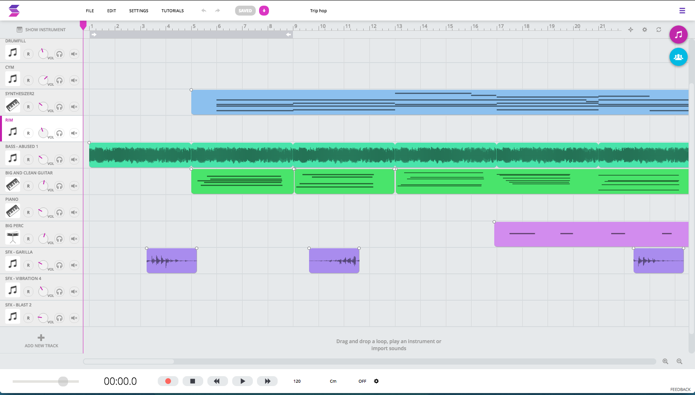Start playback with the play button

pos(242,381)
